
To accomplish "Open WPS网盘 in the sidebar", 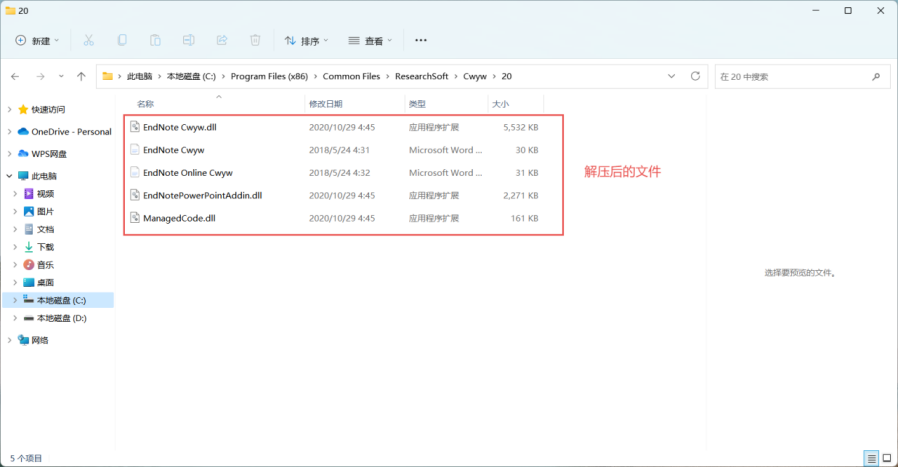I will pyautogui.click(x=49, y=154).
